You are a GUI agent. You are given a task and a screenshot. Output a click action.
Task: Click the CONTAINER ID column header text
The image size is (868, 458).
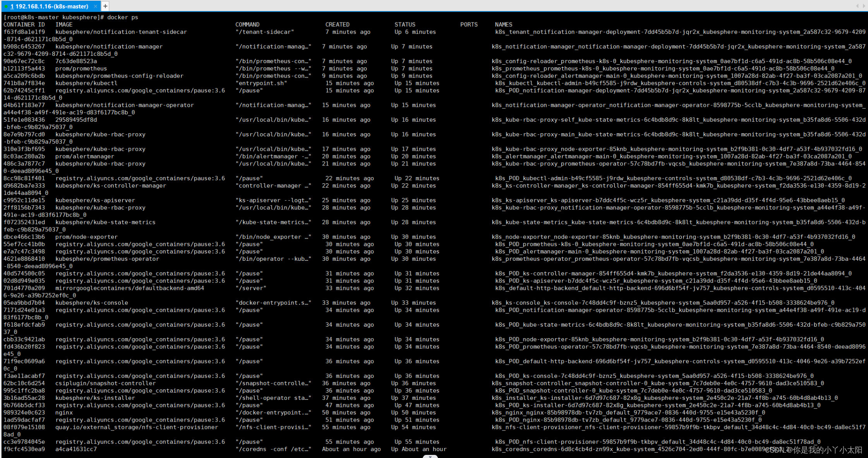click(x=24, y=24)
